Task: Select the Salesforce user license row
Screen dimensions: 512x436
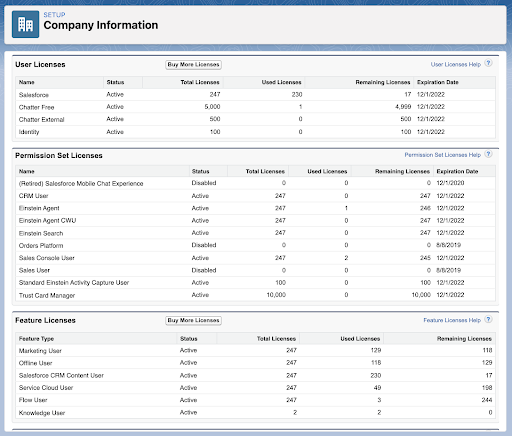Action: tap(255, 95)
